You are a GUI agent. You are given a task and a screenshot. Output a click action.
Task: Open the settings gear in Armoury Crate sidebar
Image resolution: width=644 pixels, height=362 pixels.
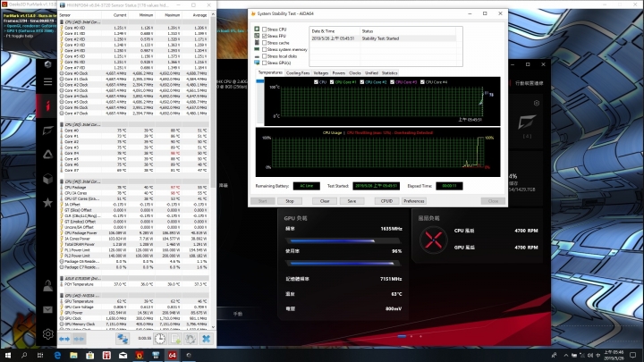(x=47, y=334)
